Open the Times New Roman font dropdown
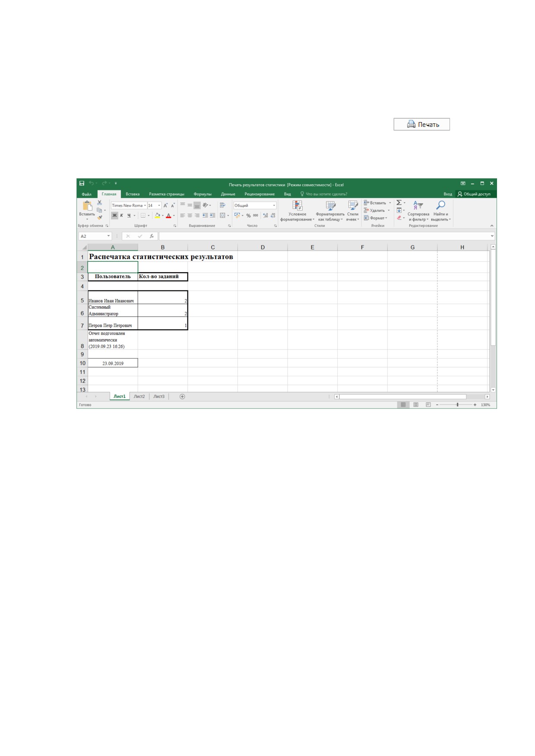This screenshot has width=535, height=756. 145,206
